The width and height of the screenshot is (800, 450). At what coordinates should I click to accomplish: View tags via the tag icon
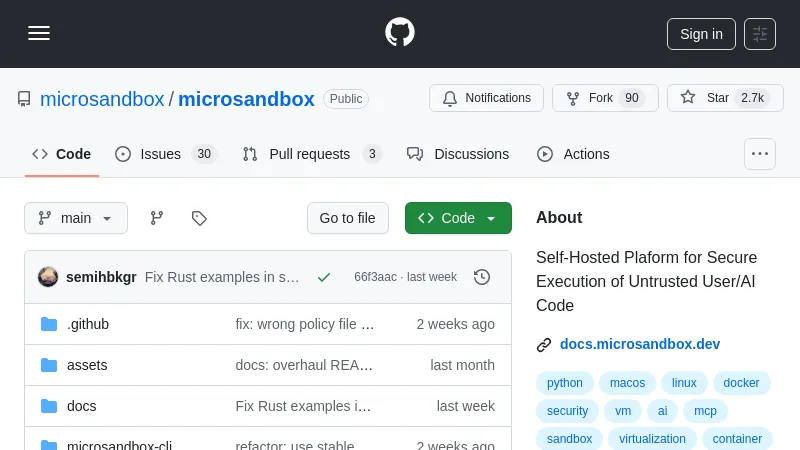click(x=199, y=218)
